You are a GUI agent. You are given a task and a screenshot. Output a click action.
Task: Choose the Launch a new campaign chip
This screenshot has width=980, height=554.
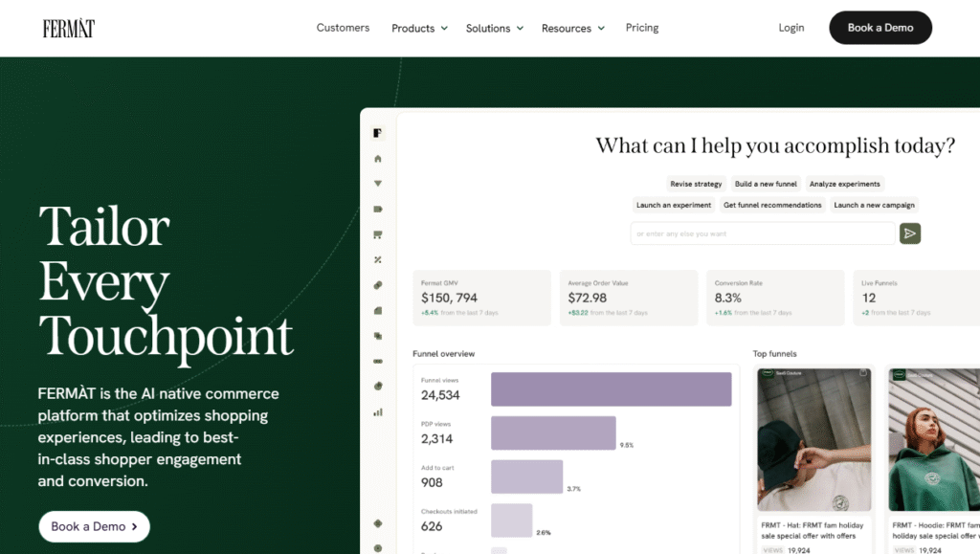tap(874, 205)
